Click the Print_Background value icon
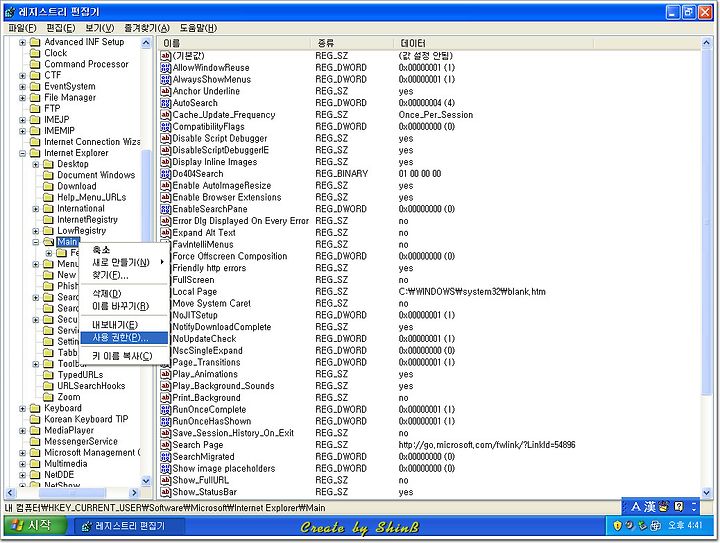 165,398
